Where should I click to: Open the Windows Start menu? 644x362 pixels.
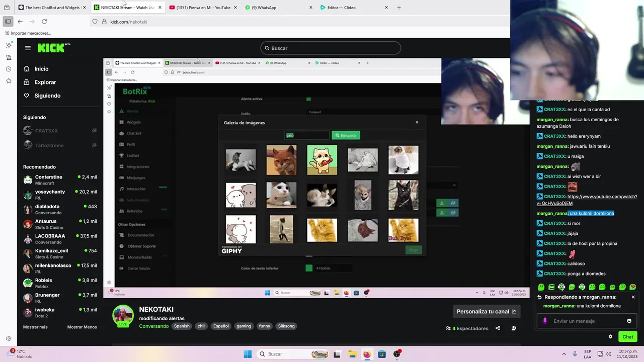pyautogui.click(x=248, y=354)
